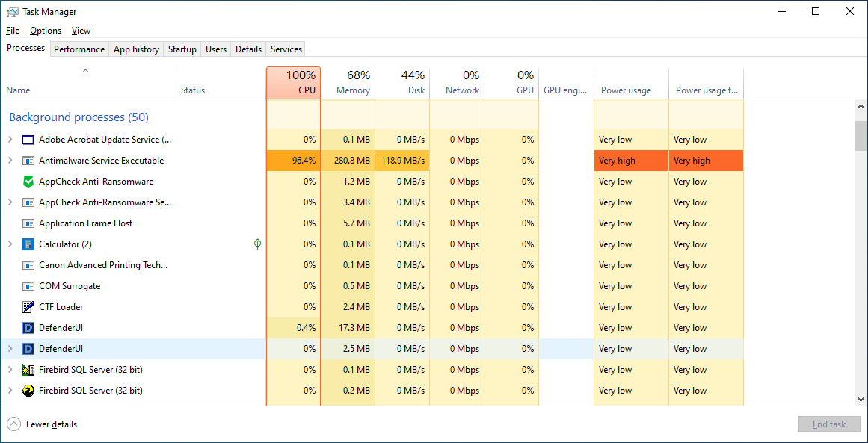Click the GPU engine column header
The height and width of the screenshot is (443, 868).
pos(566,83)
